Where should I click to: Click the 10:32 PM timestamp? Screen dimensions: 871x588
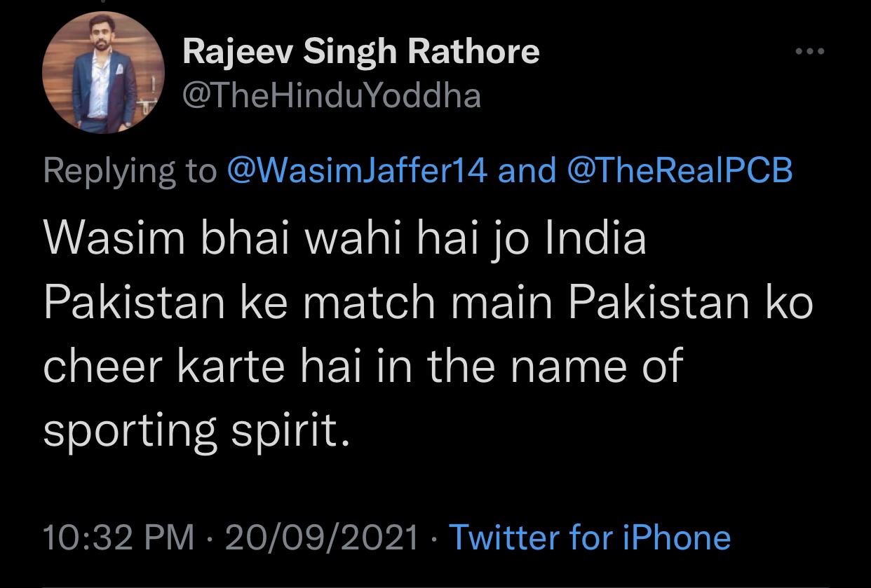119,538
